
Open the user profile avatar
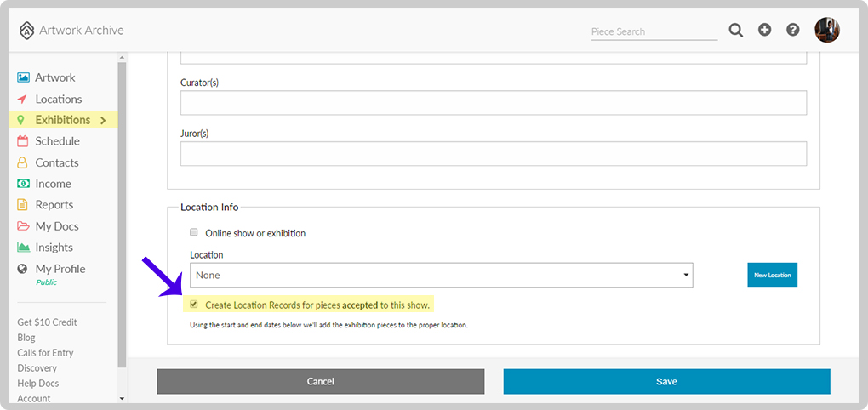(827, 30)
